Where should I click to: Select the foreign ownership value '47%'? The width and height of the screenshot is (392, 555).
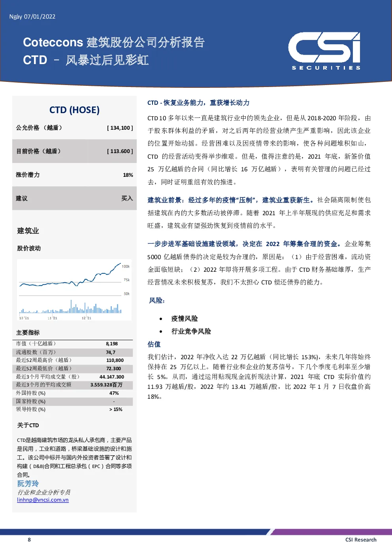(x=114, y=393)
